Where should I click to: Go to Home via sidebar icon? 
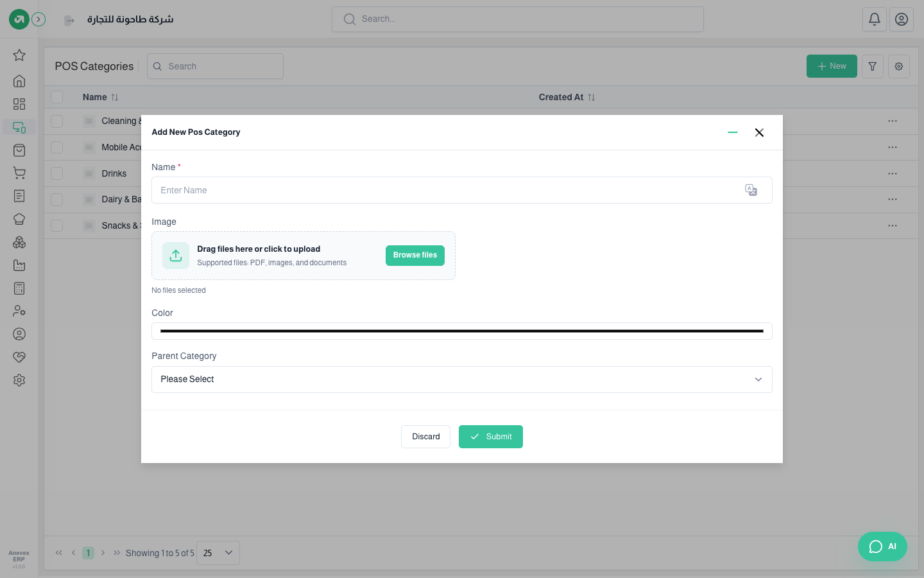pyautogui.click(x=19, y=81)
